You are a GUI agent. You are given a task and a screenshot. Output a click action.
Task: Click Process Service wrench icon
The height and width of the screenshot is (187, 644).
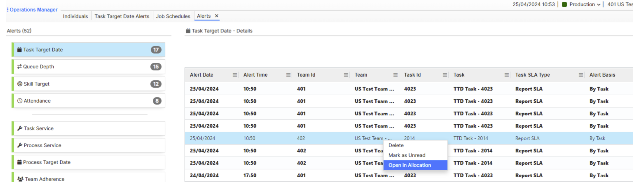[20, 146]
